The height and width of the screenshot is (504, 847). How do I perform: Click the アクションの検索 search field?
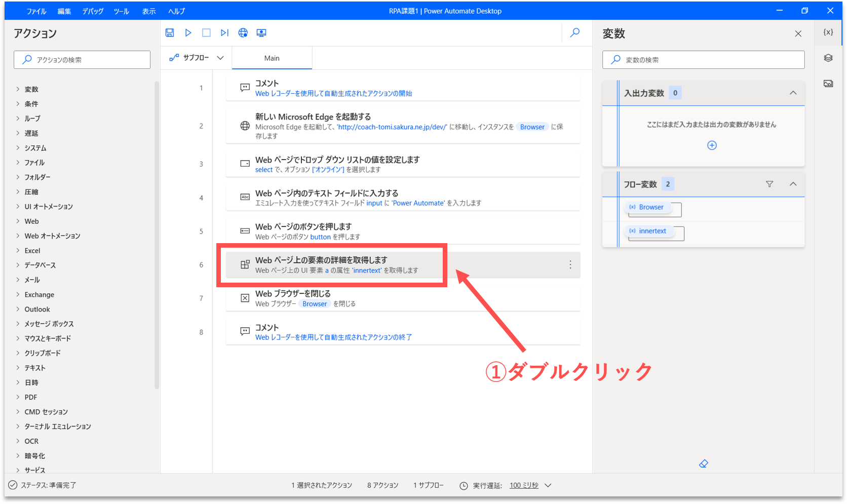point(82,60)
